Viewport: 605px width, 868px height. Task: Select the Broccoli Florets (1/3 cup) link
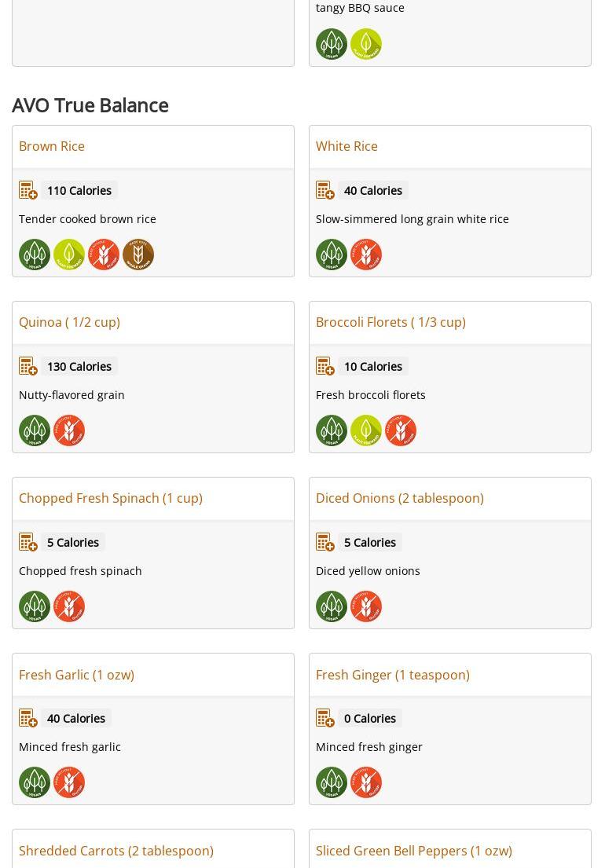point(390,322)
